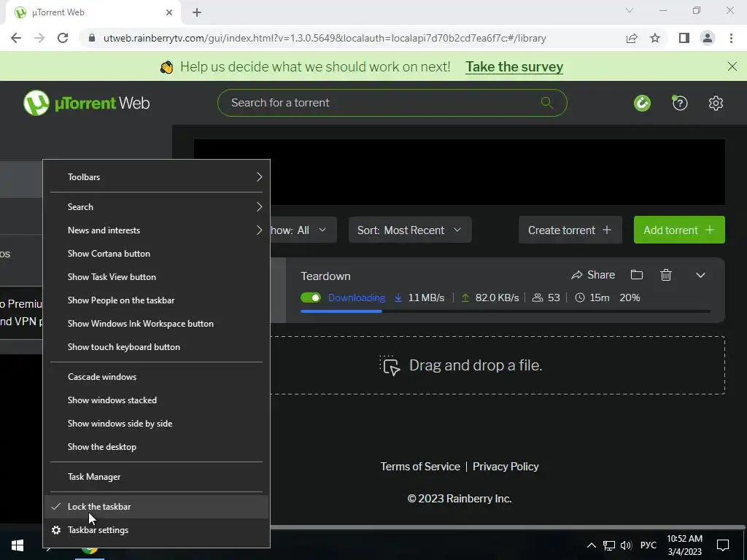Open Sort: Most Recent dropdown
Image resolution: width=747 pixels, height=560 pixels.
click(410, 230)
